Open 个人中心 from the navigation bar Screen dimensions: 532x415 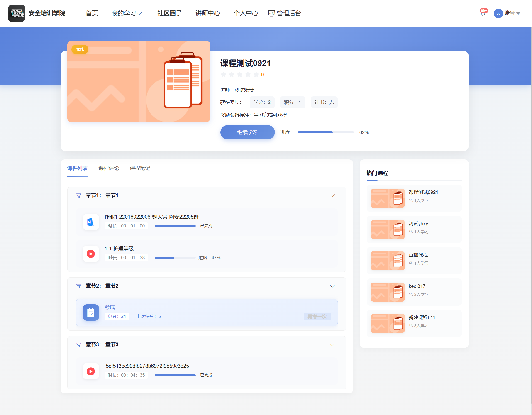(246, 13)
